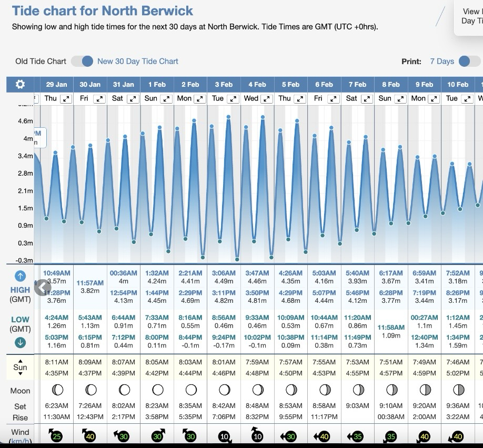Click the km/h wind unit link
The height and width of the screenshot is (448, 483).
20,442
